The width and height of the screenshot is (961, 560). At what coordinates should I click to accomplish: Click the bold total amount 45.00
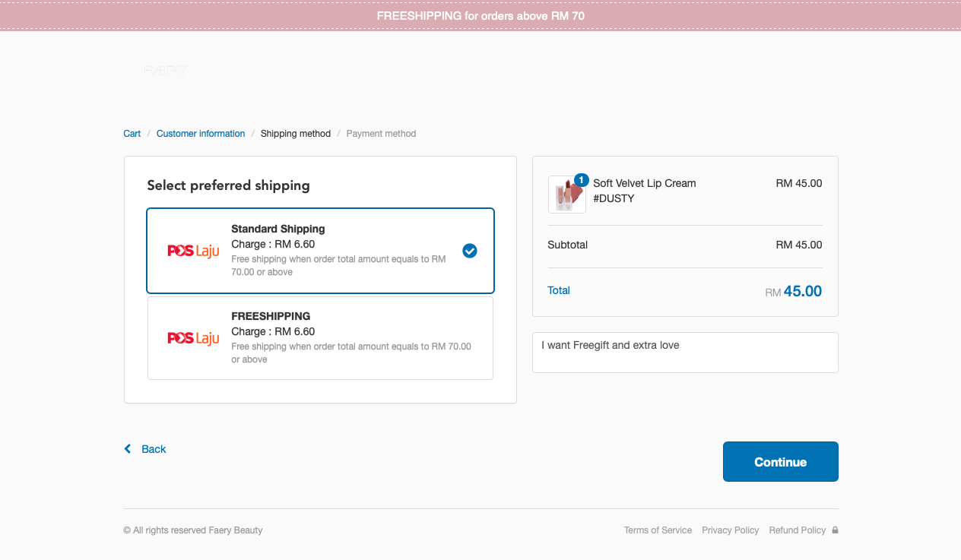click(x=803, y=291)
